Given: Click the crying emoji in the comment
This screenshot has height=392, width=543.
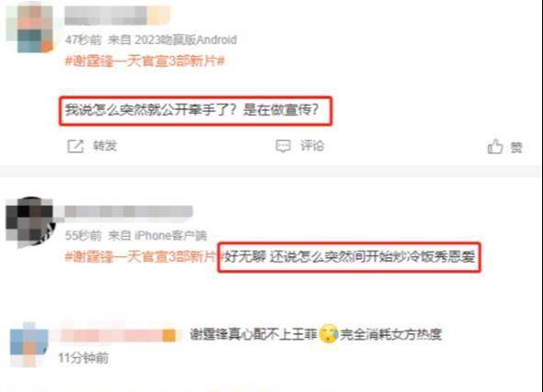Looking at the screenshot, I should [328, 334].
